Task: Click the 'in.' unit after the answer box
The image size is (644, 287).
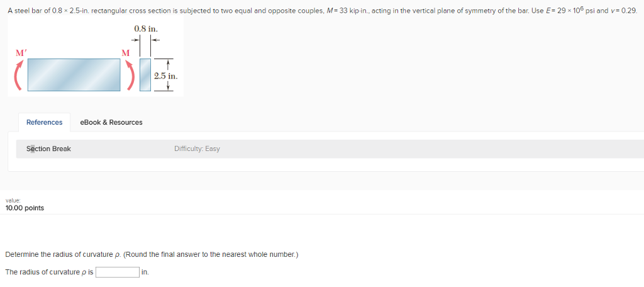Action: point(145,272)
